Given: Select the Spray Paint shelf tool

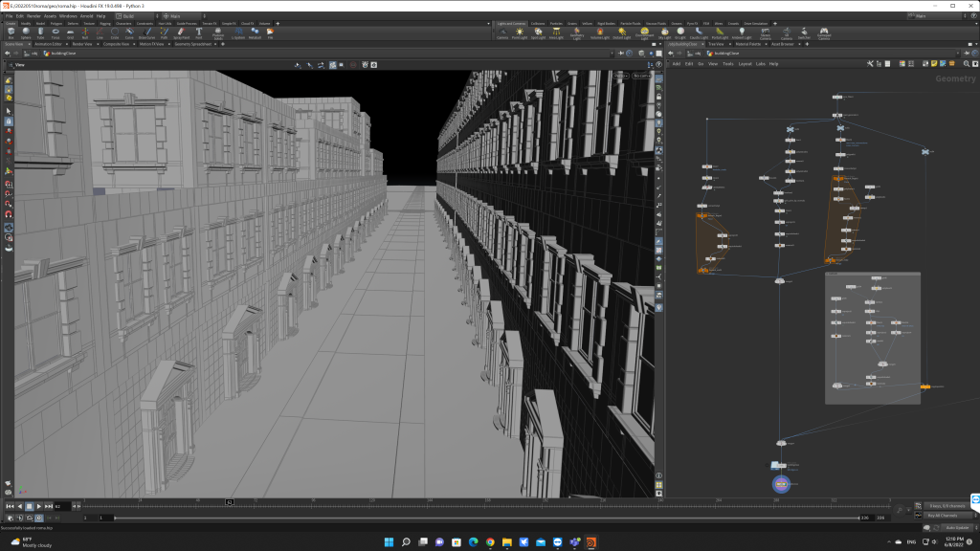Looking at the screenshot, I should (x=180, y=32).
